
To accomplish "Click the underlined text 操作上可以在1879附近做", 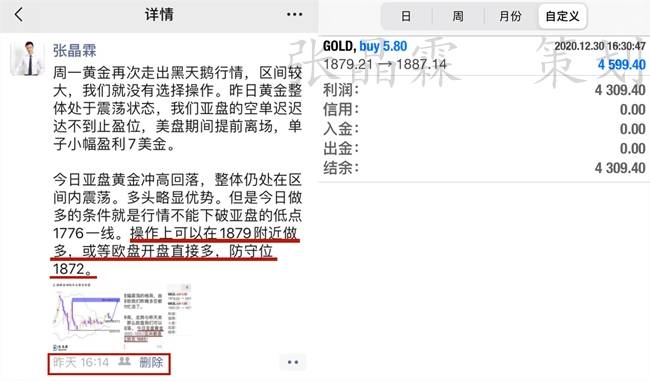I will click(x=214, y=233).
